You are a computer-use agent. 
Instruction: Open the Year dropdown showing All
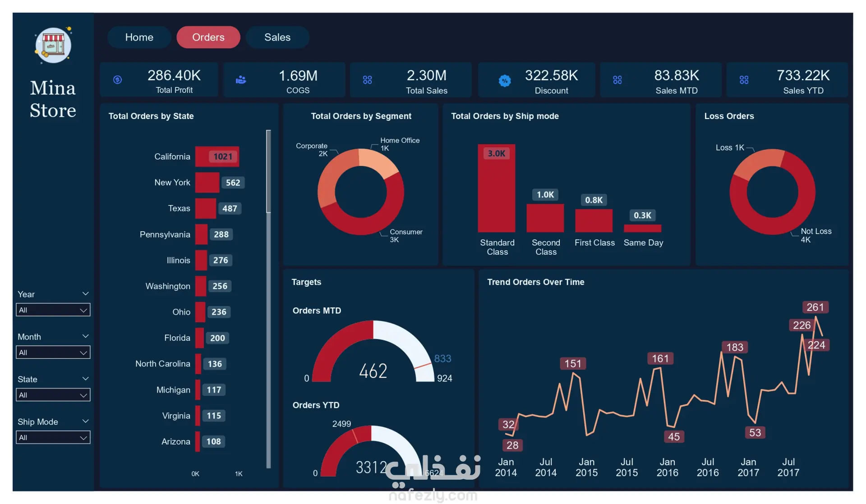(53, 310)
